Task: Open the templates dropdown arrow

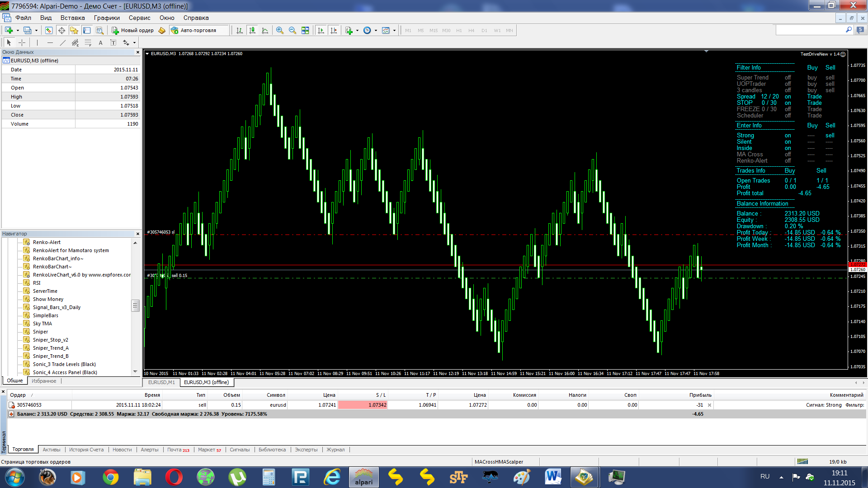Action: click(394, 30)
